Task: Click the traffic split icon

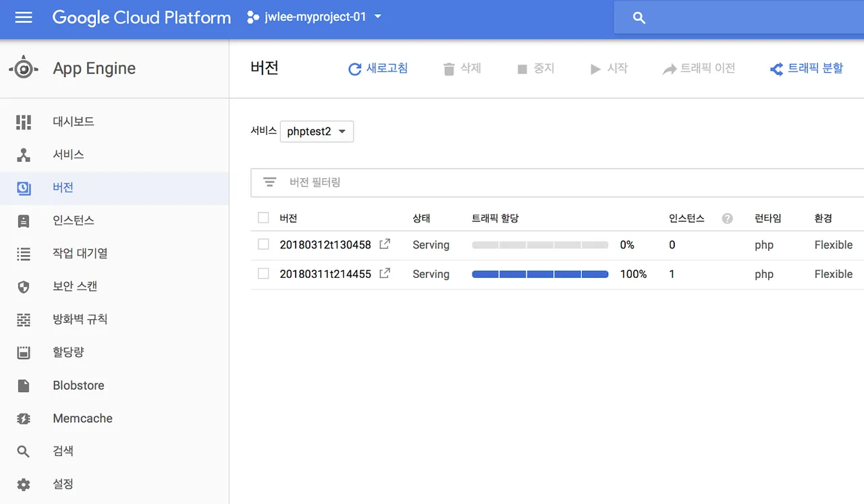Action: [776, 69]
